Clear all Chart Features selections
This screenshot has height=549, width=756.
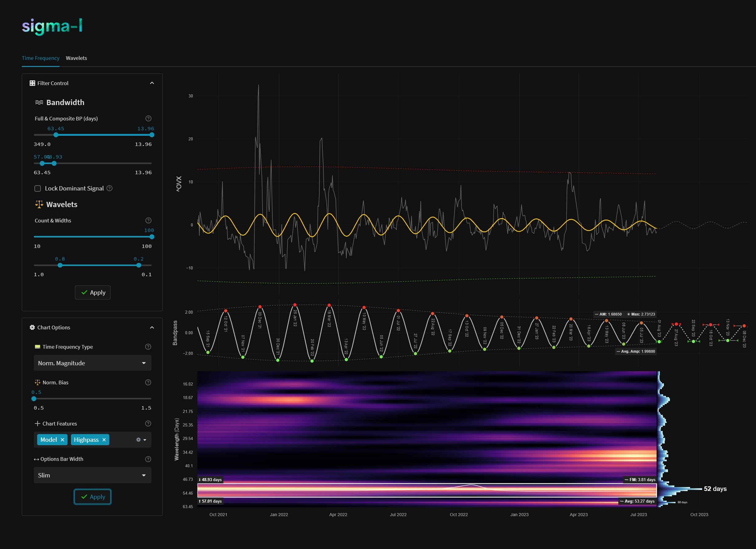pyautogui.click(x=138, y=440)
